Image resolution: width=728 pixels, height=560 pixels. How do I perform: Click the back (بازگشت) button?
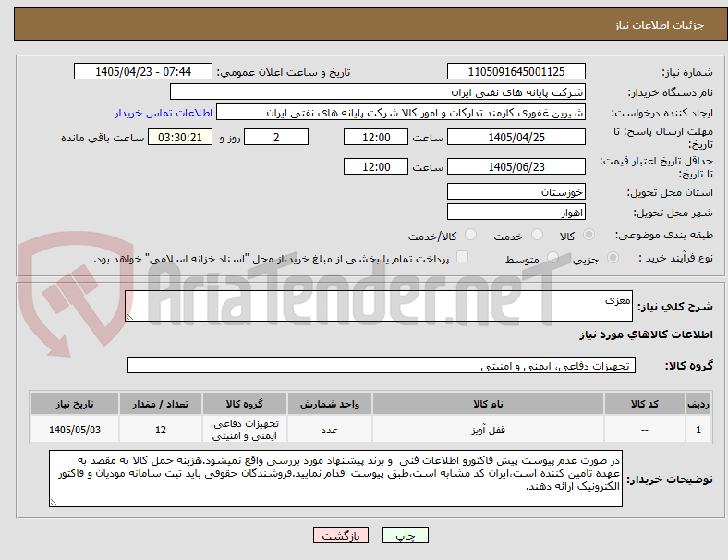pos(341,535)
